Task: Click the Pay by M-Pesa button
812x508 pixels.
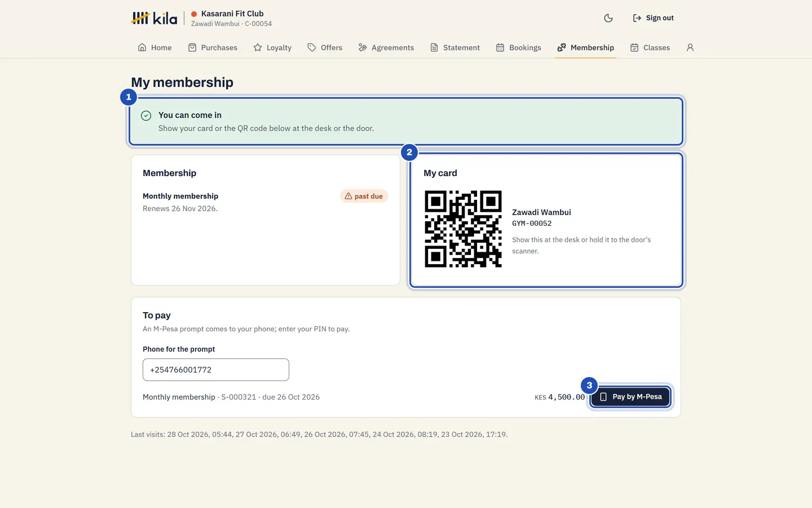Action: point(630,397)
